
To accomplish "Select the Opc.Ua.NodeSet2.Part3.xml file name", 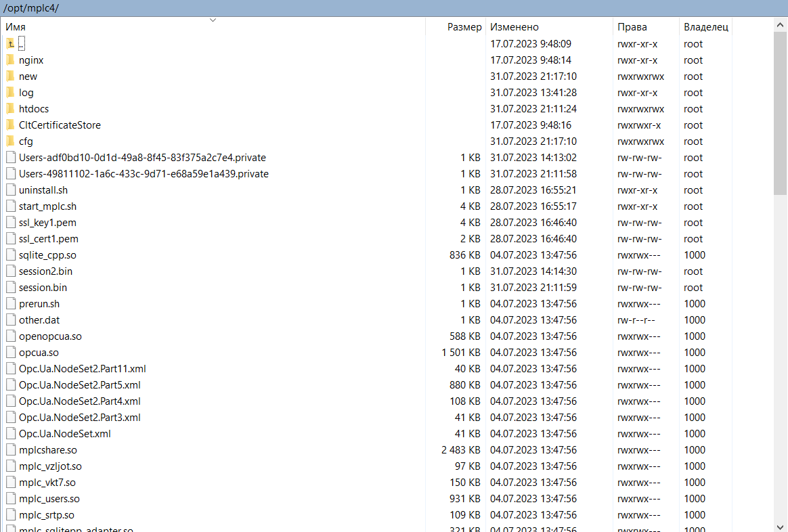I will coord(80,418).
